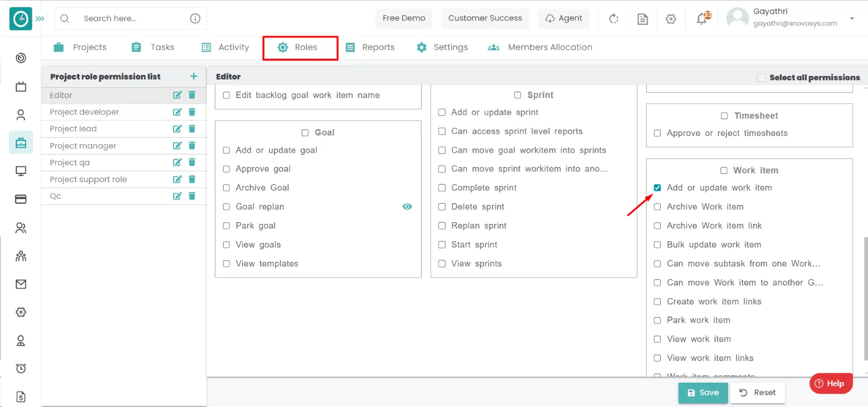Check the Sprint group header checkbox
This screenshot has width=868, height=407.
tap(518, 95)
